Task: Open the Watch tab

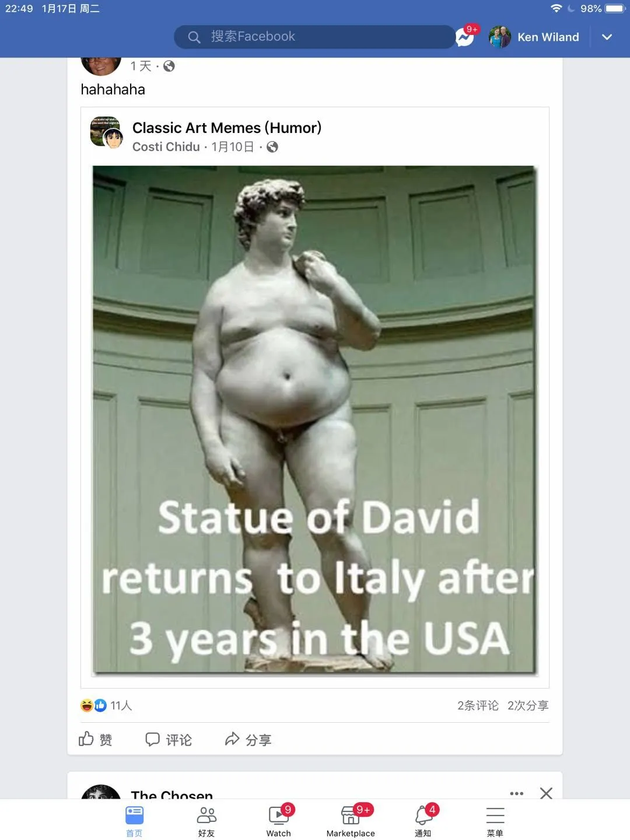Action: [x=279, y=821]
